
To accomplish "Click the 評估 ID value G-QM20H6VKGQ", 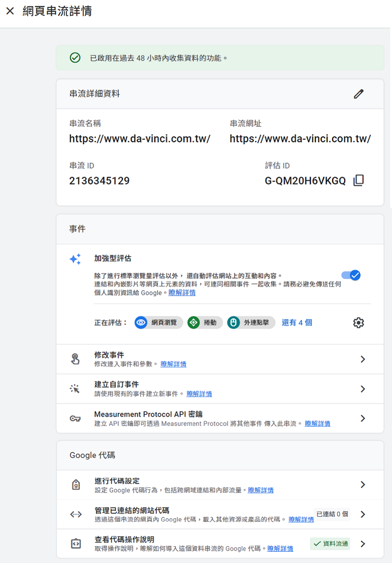I will (305, 181).
